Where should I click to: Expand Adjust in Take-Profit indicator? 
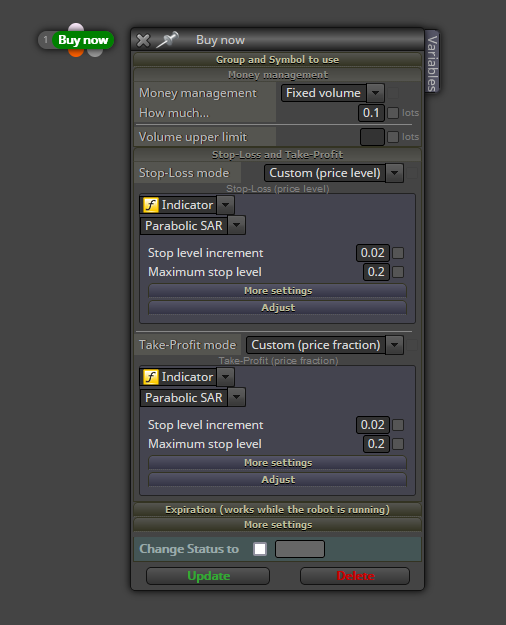pyautogui.click(x=278, y=480)
